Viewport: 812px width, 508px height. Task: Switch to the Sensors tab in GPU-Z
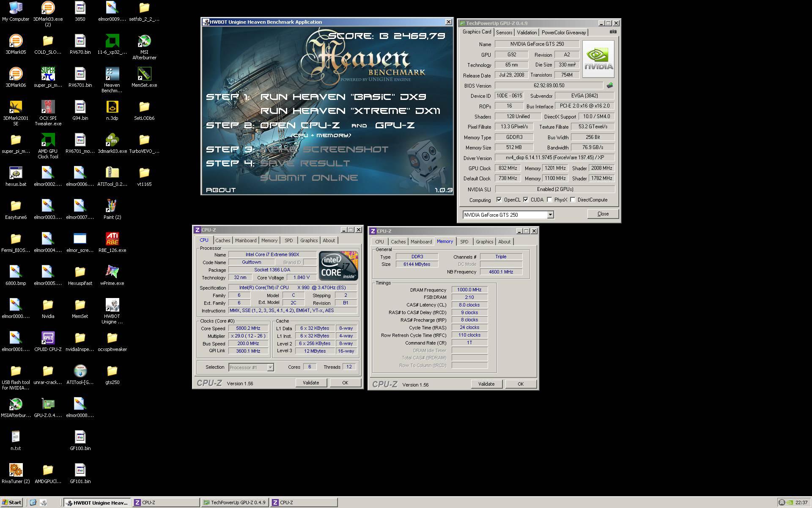coord(504,33)
